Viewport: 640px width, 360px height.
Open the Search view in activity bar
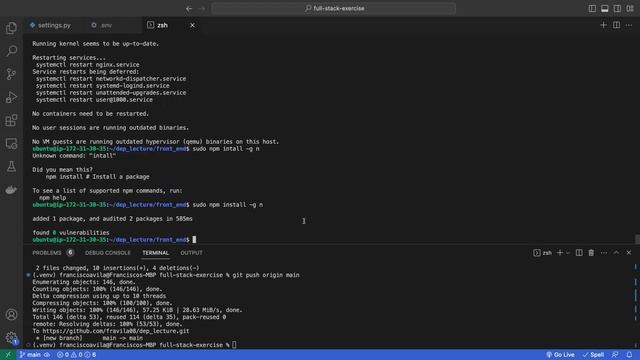pos(11,51)
